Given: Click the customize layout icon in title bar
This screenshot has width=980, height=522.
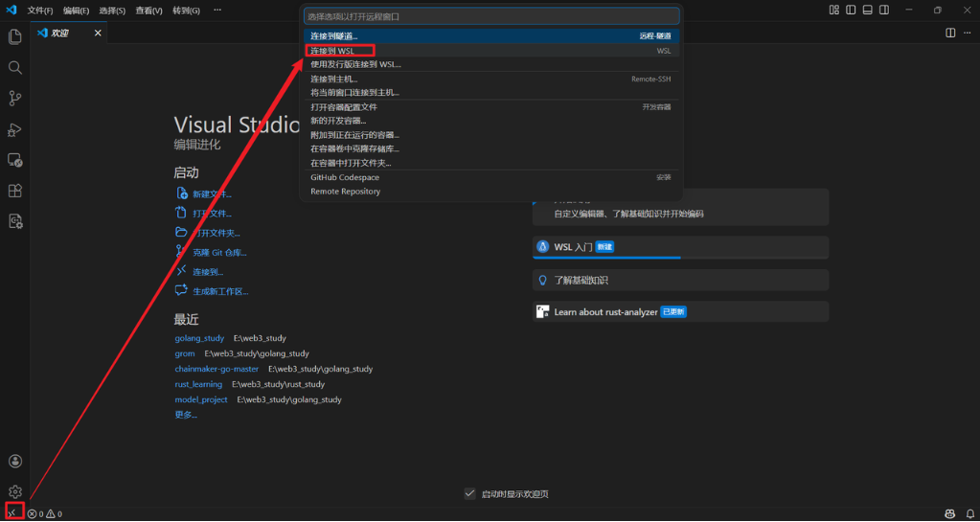Looking at the screenshot, I should pos(833,10).
